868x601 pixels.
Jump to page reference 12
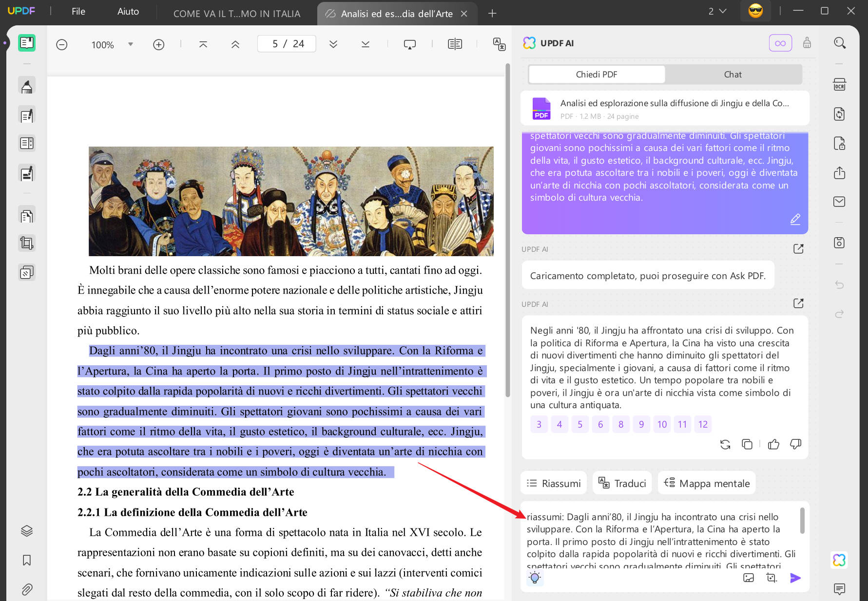[x=702, y=424]
